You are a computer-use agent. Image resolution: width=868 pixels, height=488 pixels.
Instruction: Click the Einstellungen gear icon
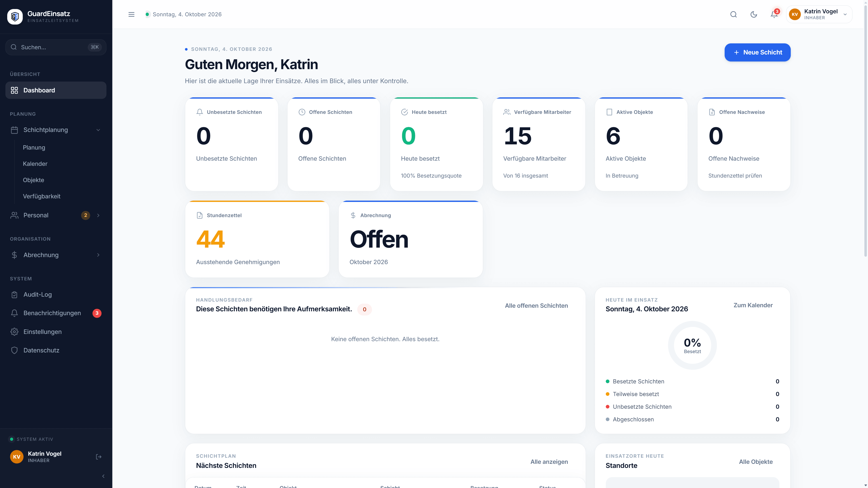(14, 332)
